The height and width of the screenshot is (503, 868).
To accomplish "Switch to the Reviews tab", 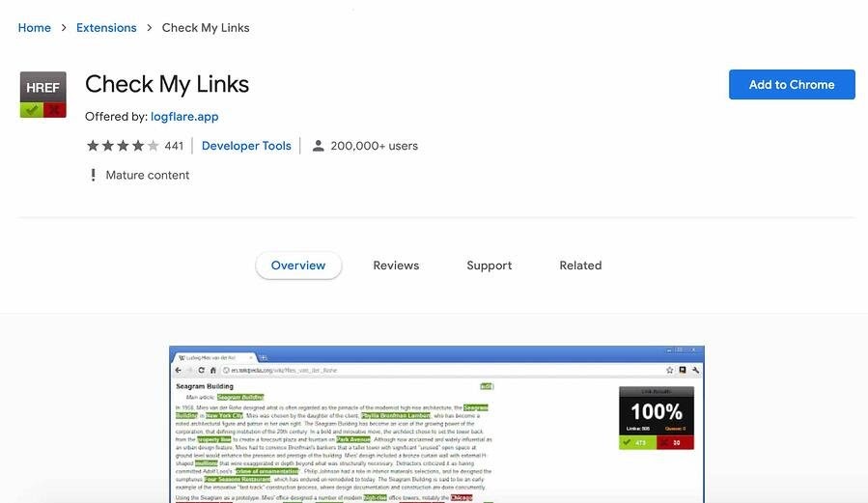I will pyautogui.click(x=396, y=265).
